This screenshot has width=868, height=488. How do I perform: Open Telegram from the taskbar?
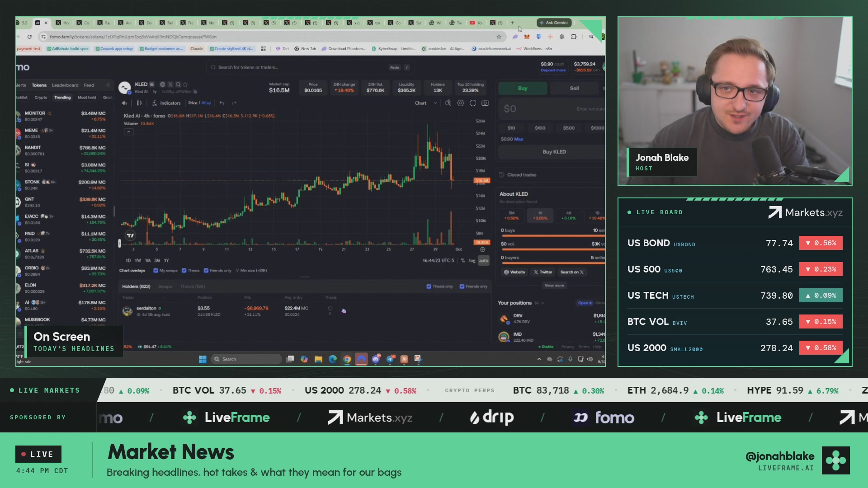point(390,359)
